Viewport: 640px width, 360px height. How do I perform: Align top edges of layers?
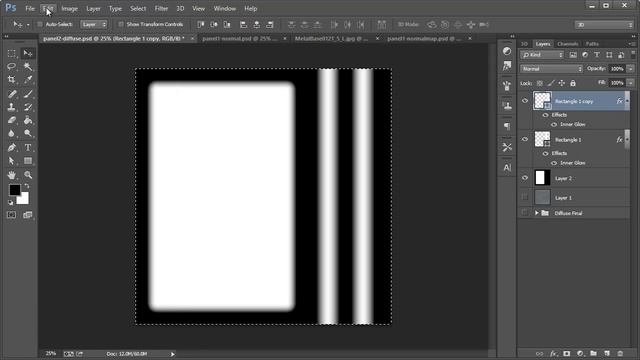(201, 24)
